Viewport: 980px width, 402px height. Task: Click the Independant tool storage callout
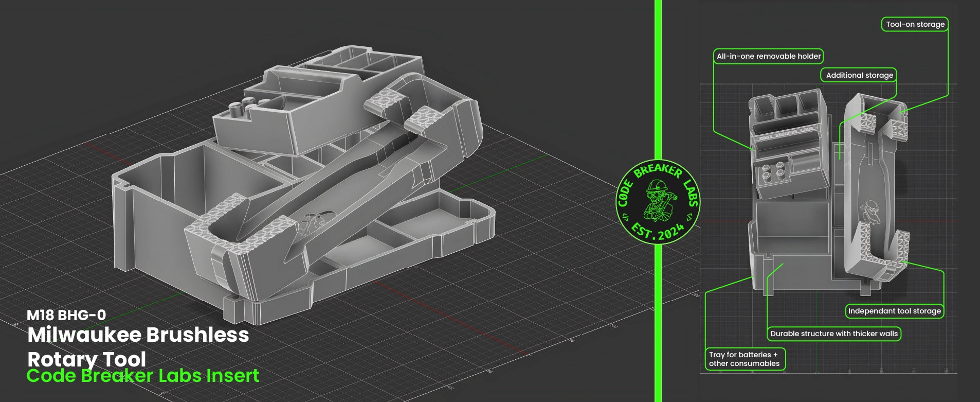[x=894, y=311]
